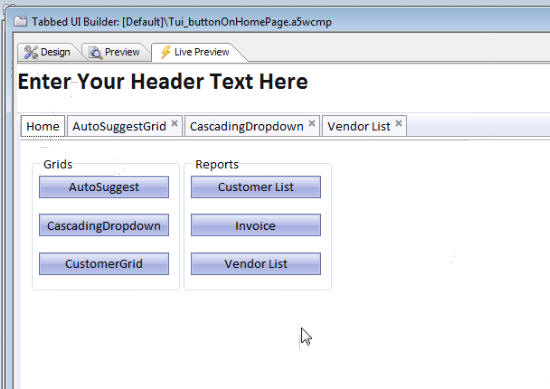Close the AutoSuggestGrid tab
Screen dimensions: 550x389
[174, 123]
